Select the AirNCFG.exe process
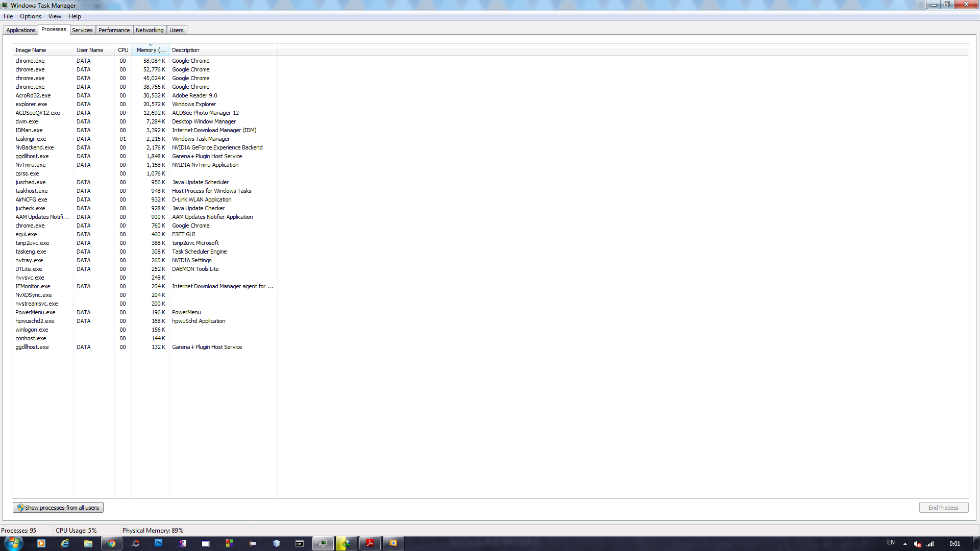Screen dimensions: 980x551 coord(144,199)
